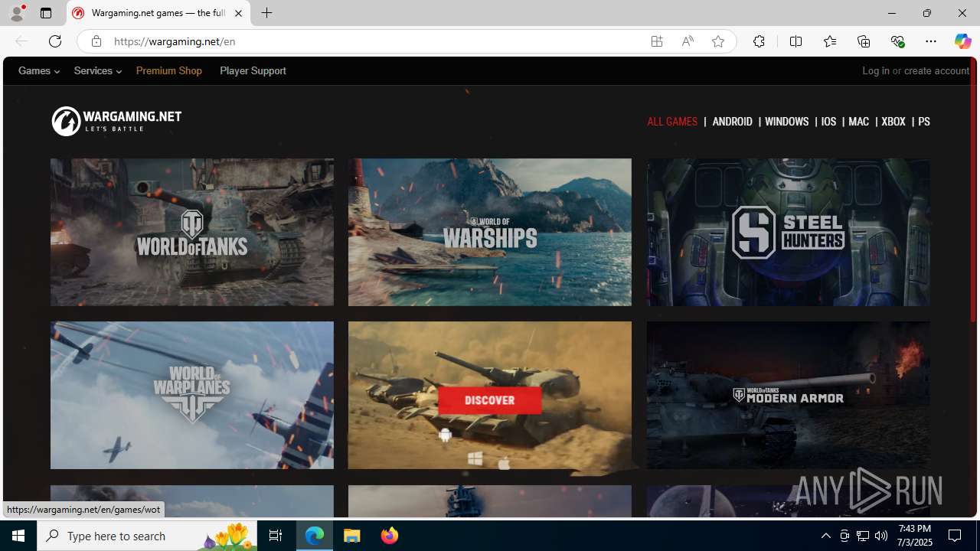Image resolution: width=980 pixels, height=551 pixels.
Task: Open World of Warplanes game tile
Action: (192, 395)
